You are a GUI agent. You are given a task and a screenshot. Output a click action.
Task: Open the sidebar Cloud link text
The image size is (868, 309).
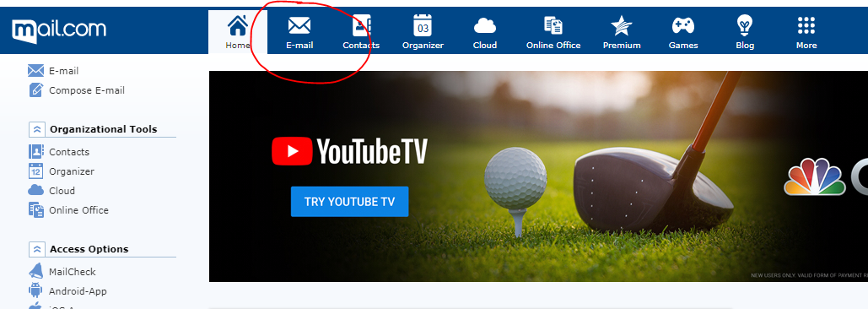coord(62,191)
